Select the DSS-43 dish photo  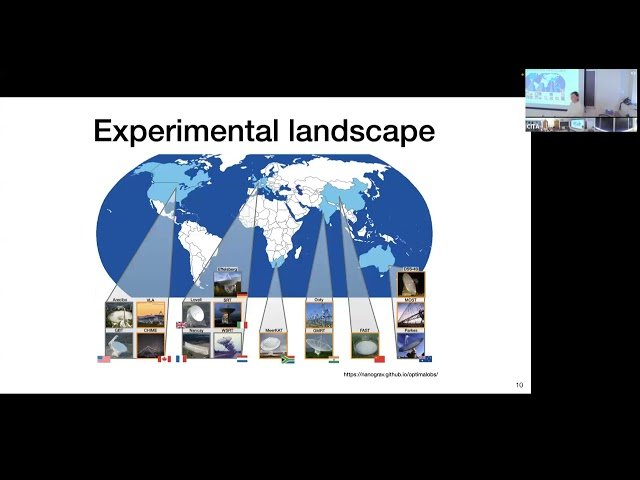(411, 284)
